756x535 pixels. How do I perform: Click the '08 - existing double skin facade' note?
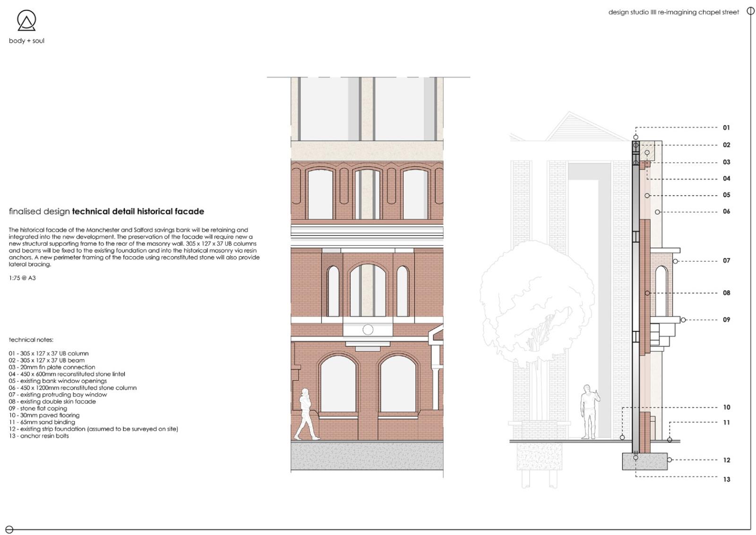pyautogui.click(x=52, y=402)
